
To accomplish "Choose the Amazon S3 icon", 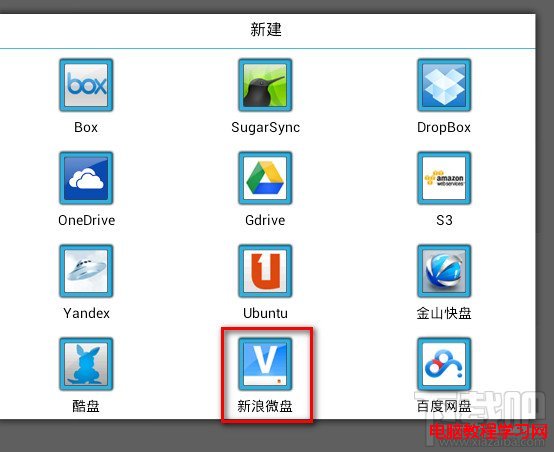I will 444,178.
